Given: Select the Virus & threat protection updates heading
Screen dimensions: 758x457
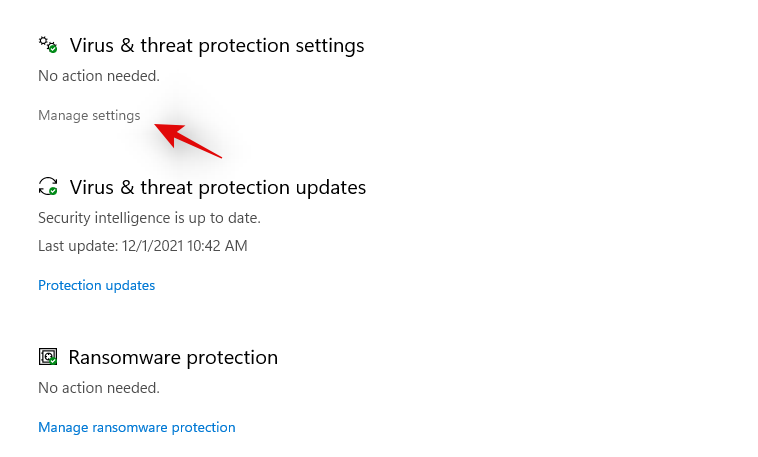Looking at the screenshot, I should tap(218, 187).
